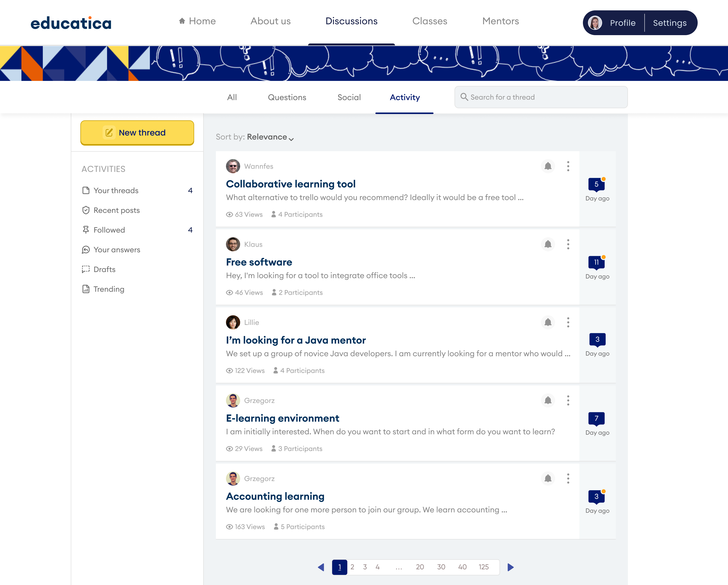Open three-dot menu on Collaborative learning tool
Screen dimensions: 728x585
pos(568,166)
